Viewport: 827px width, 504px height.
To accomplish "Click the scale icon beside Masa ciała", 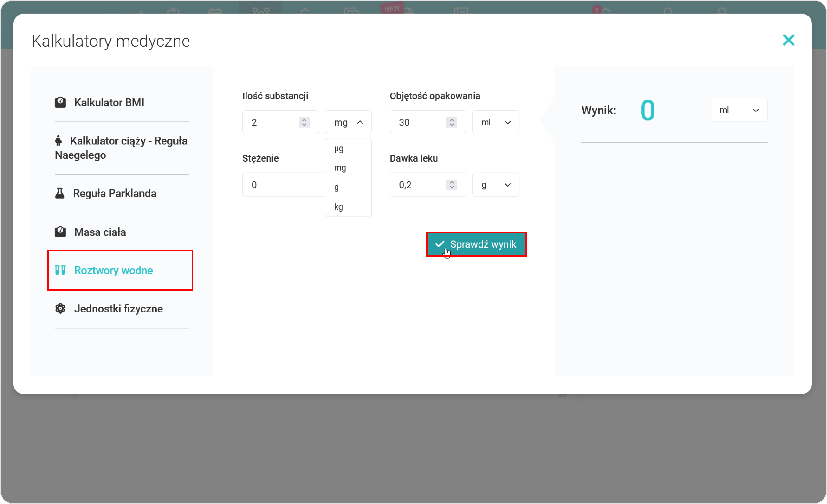I will (60, 232).
